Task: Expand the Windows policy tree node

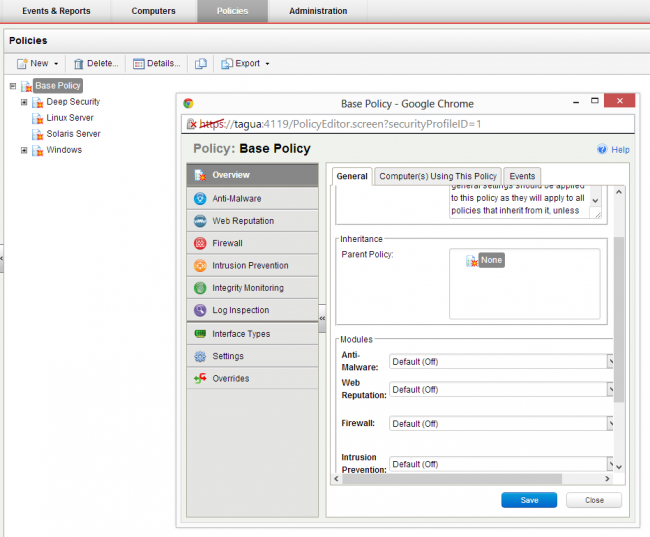Action: pos(24,150)
